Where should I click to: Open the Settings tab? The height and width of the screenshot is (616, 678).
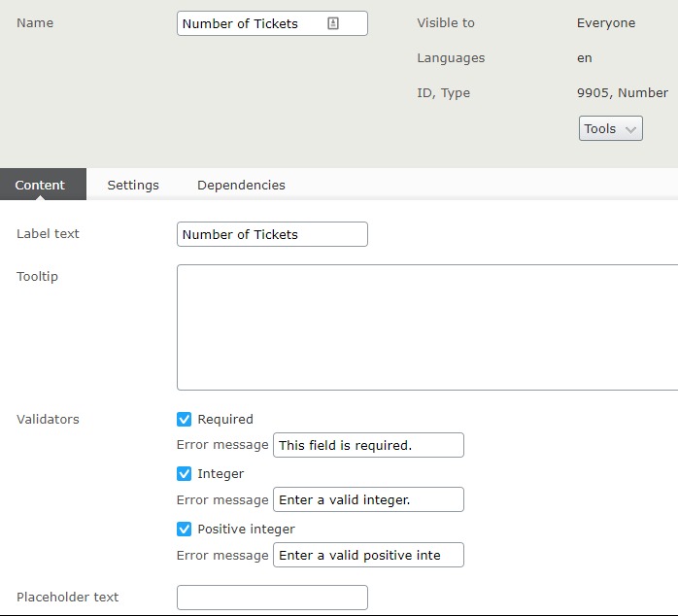coord(133,185)
